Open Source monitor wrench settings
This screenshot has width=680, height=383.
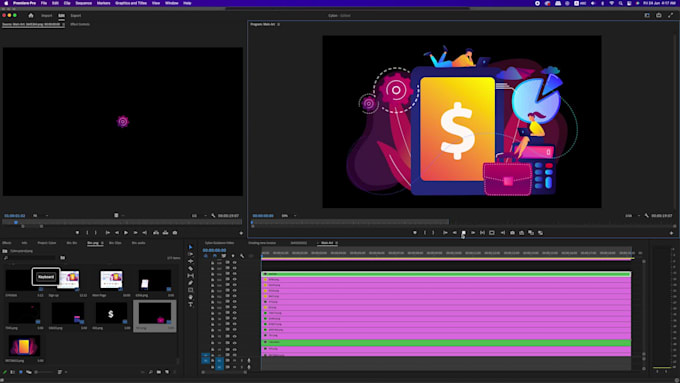click(213, 216)
